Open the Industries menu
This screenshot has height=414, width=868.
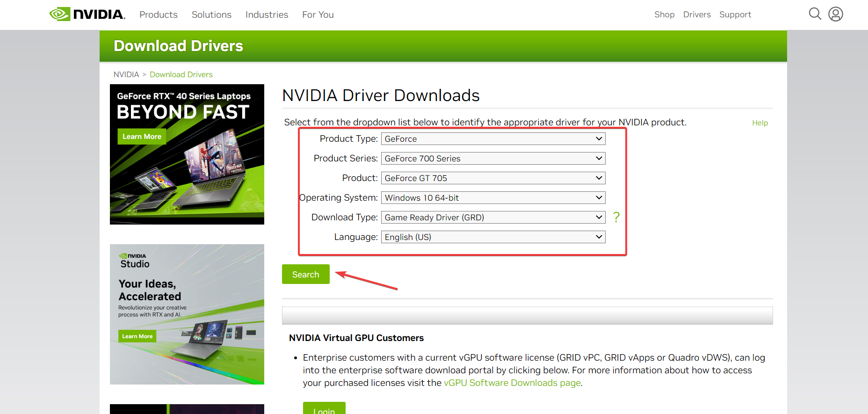tap(267, 15)
